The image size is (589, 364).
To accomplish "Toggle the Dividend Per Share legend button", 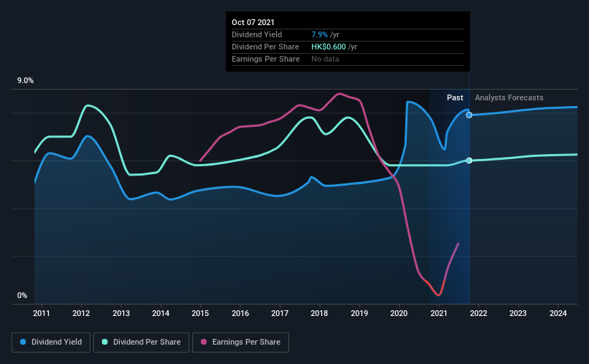I will (x=141, y=343).
